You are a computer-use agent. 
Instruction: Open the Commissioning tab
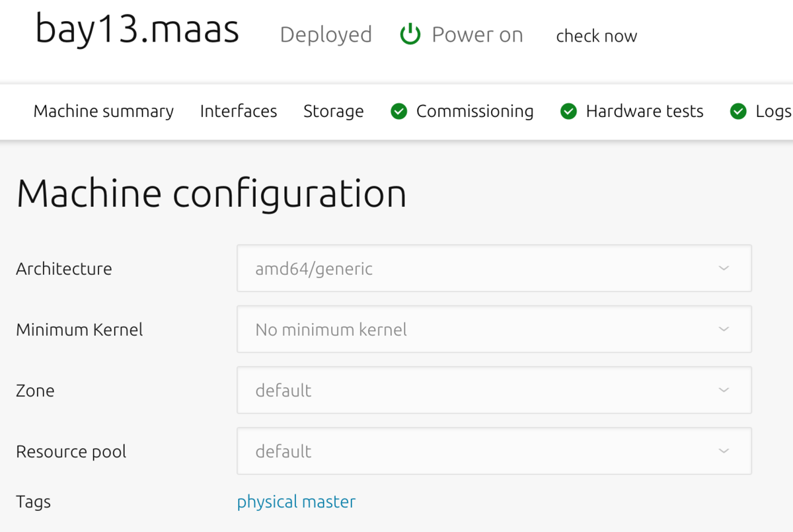474,112
